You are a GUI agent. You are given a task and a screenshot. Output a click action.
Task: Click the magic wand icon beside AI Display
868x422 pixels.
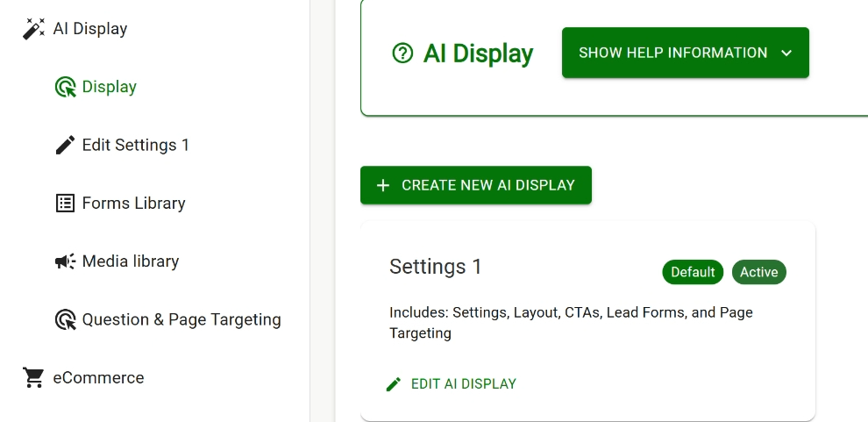click(x=33, y=29)
